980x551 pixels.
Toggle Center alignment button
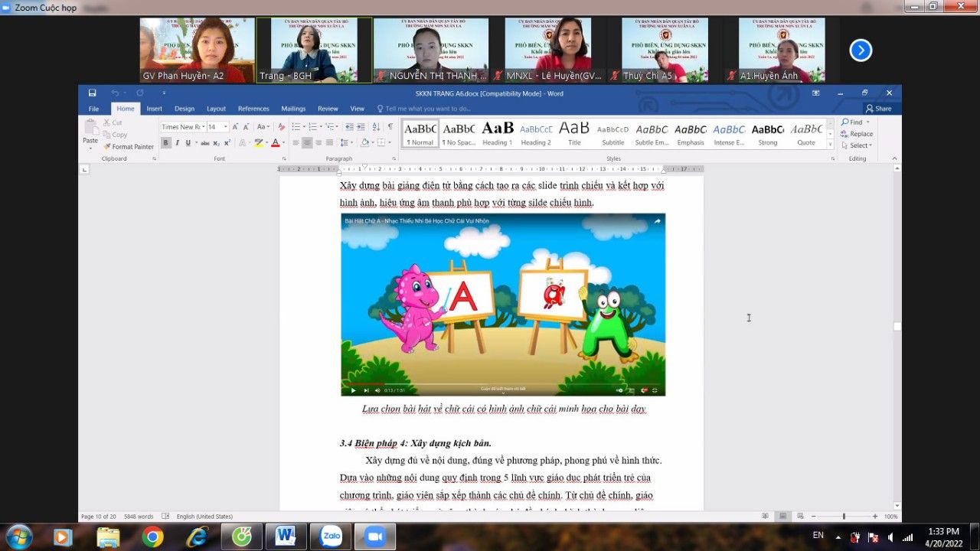pos(307,143)
